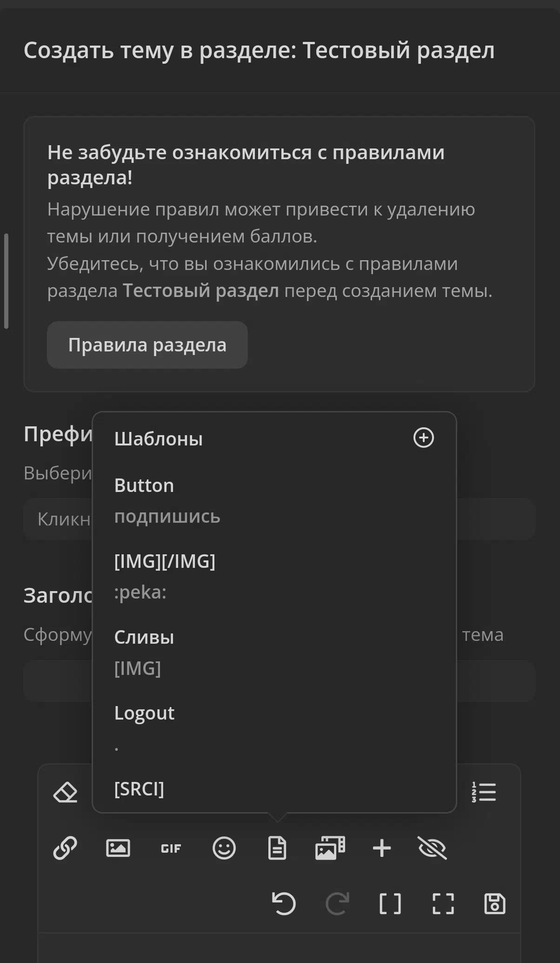This screenshot has height=963, width=560.
Task: Click the eraser clear-formatting icon
Action: pyautogui.click(x=66, y=793)
